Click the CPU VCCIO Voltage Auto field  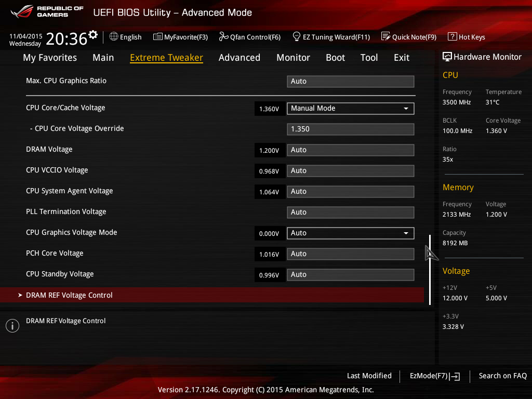tap(351, 170)
